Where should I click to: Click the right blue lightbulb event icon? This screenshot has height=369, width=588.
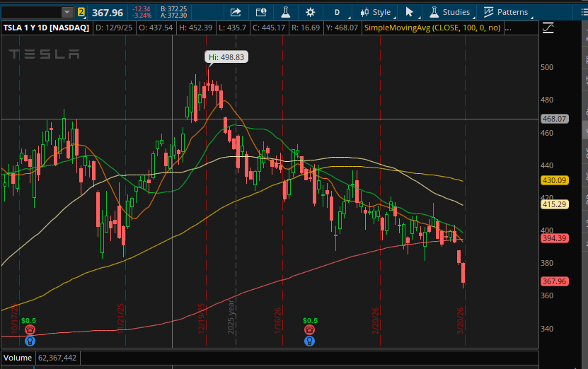point(309,341)
